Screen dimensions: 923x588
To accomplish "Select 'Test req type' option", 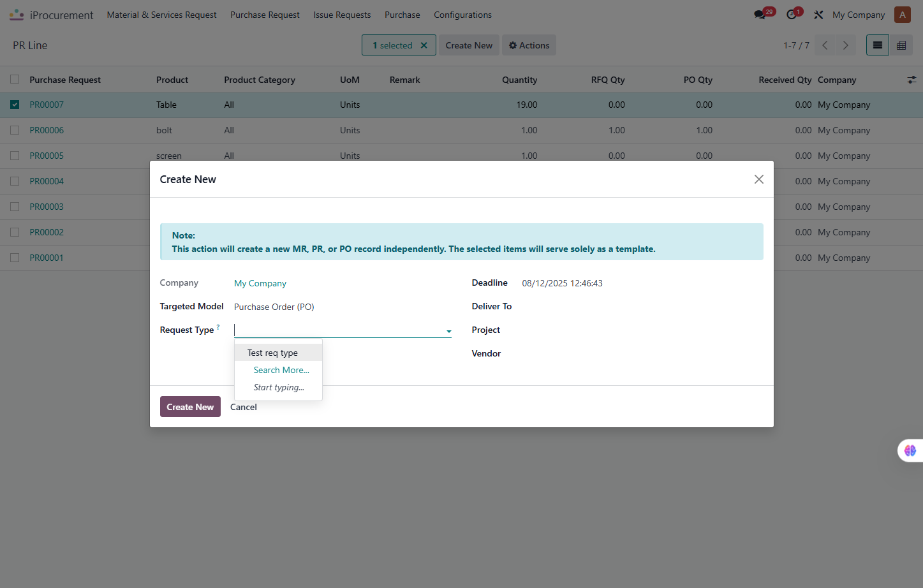I will click(x=278, y=353).
